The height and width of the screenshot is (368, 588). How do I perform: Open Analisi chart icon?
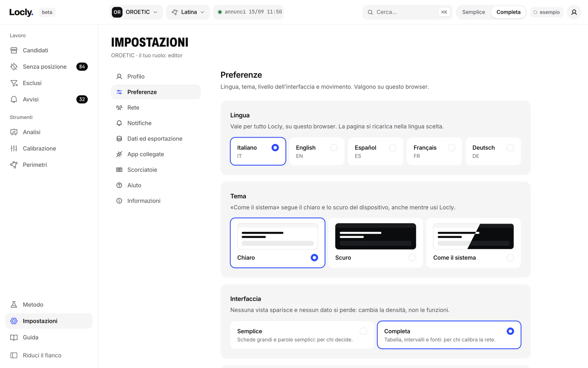14,132
